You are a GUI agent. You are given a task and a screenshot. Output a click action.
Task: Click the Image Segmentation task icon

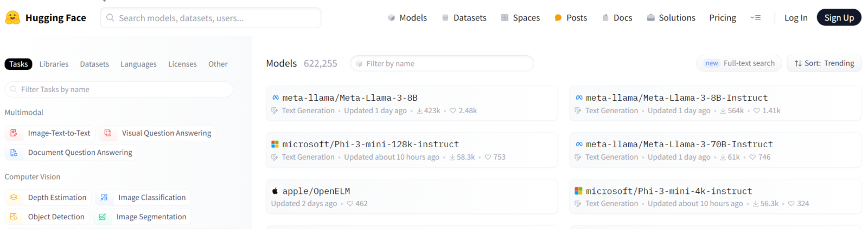(x=102, y=217)
